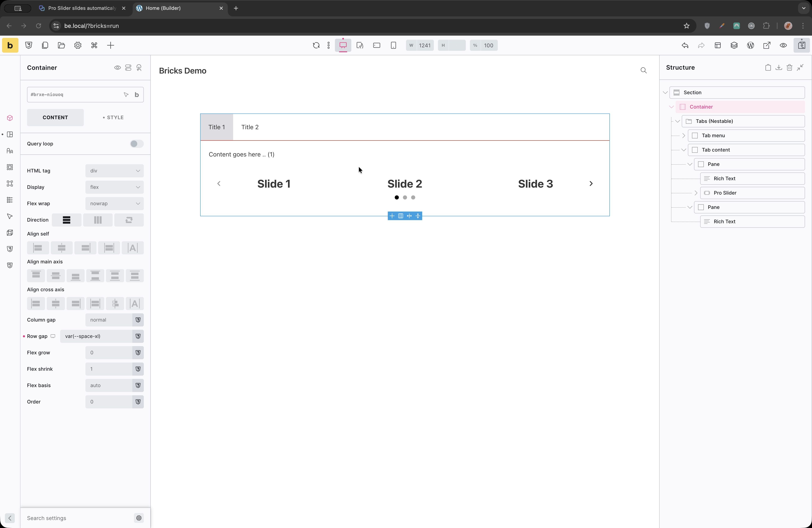Open the command palette icon

point(94,45)
